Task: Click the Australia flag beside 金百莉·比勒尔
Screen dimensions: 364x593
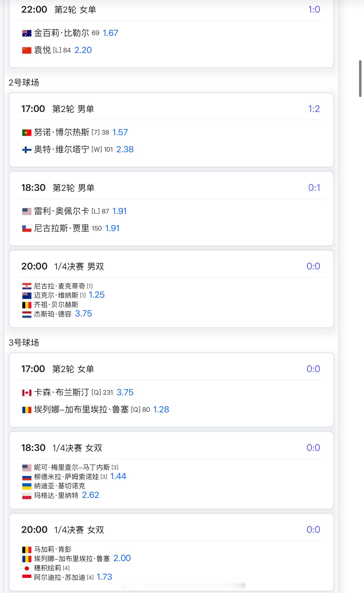Action: (x=27, y=33)
